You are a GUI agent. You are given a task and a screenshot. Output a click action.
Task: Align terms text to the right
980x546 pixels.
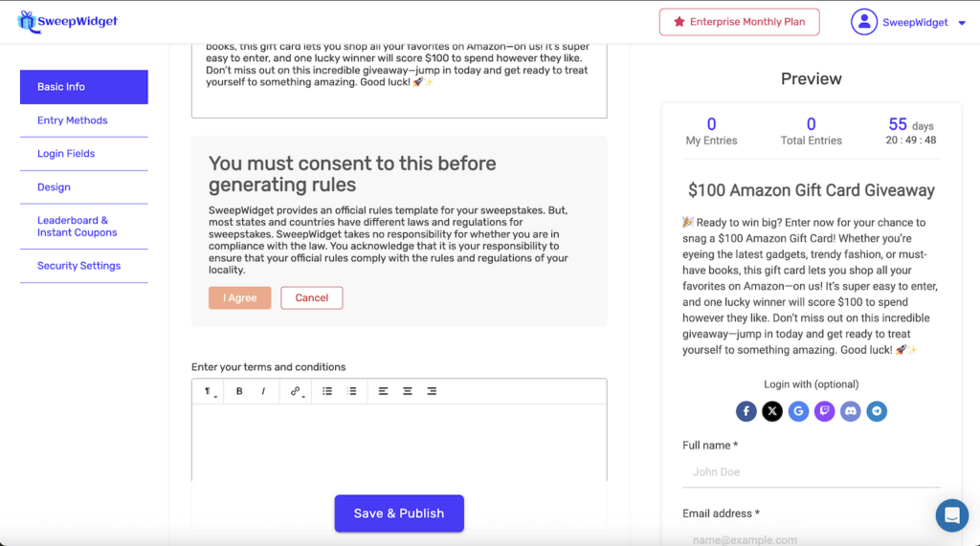pyautogui.click(x=432, y=391)
